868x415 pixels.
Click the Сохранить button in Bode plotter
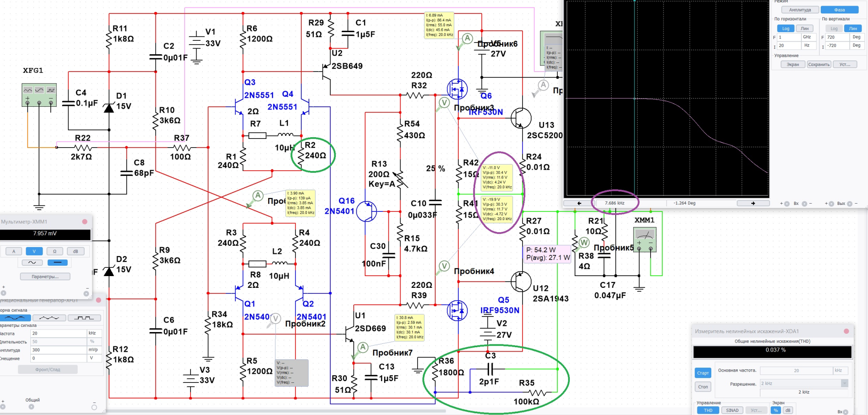point(819,65)
